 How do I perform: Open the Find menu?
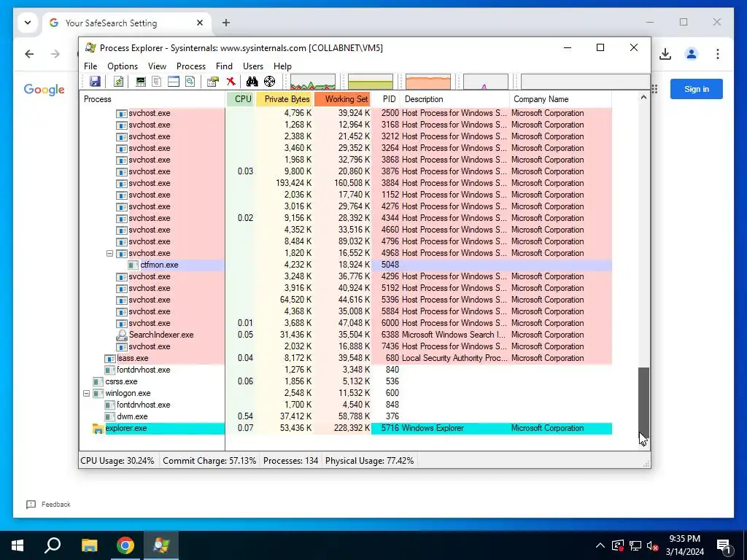point(225,66)
